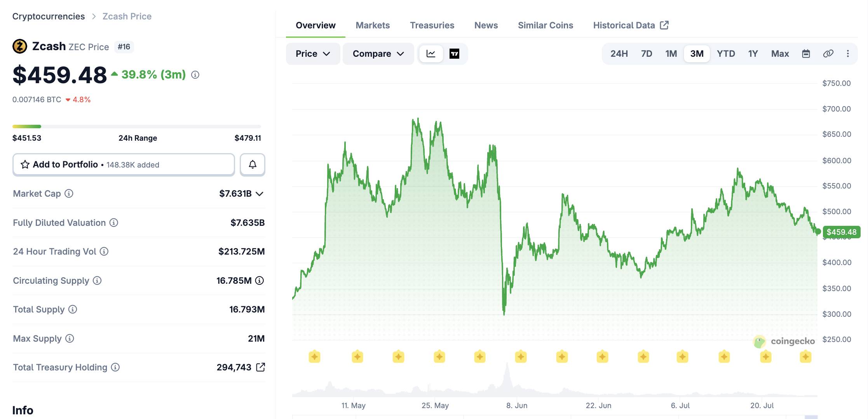This screenshot has height=419, width=868.
Task: Open the Similar Coins tab
Action: [x=545, y=25]
